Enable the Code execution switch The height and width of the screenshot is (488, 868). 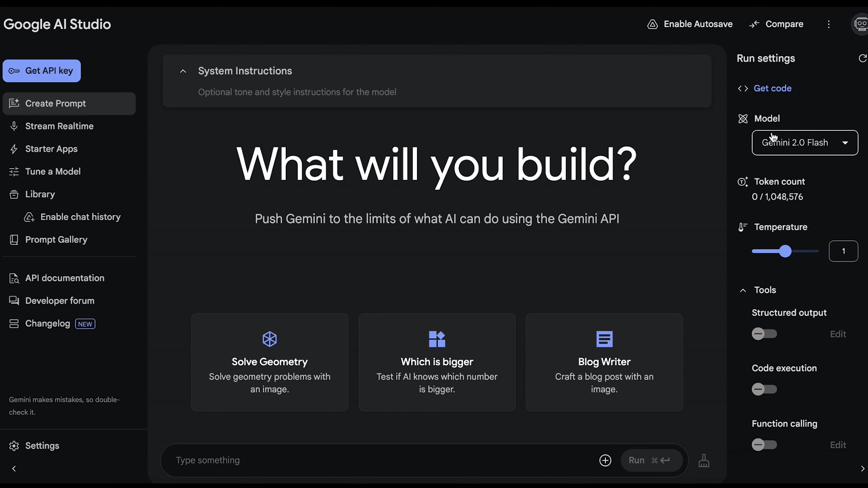(x=764, y=389)
